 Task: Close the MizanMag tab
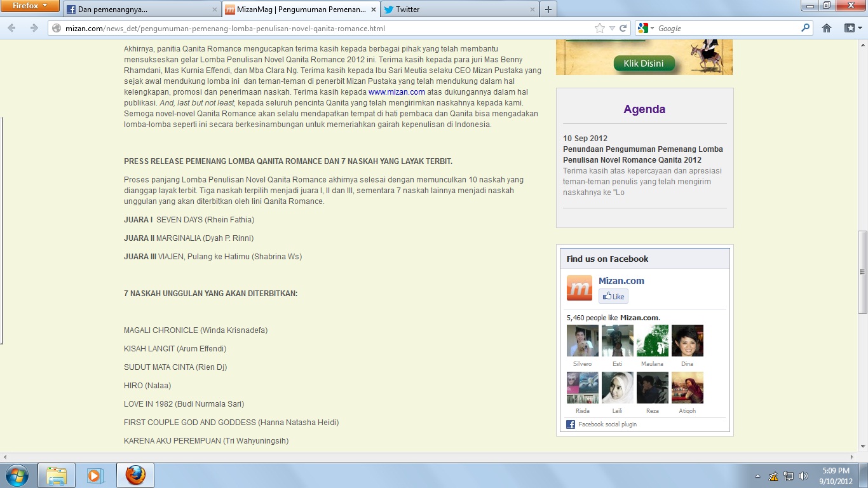[372, 10]
